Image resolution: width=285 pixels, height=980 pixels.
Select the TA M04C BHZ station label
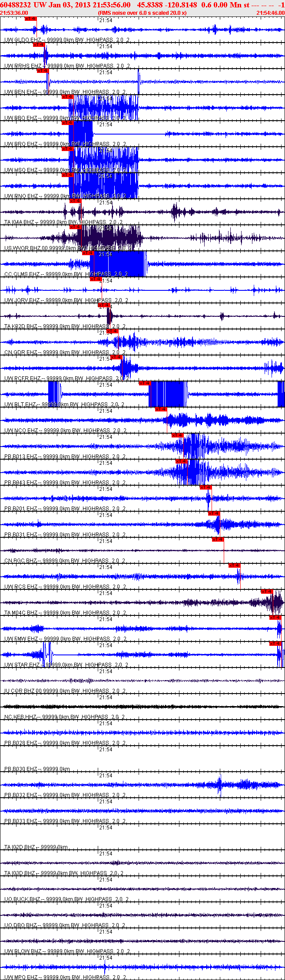(x=65, y=613)
